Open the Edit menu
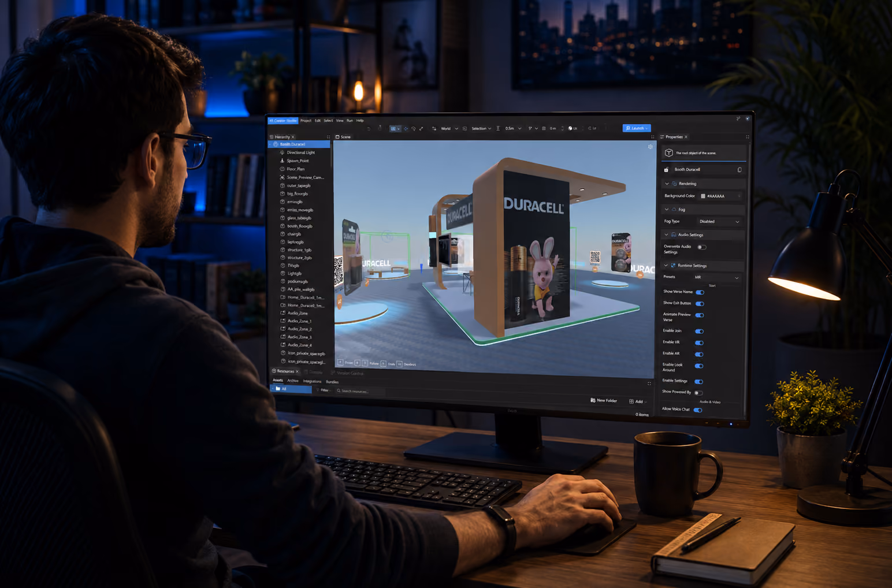The width and height of the screenshot is (892, 588). 317,121
